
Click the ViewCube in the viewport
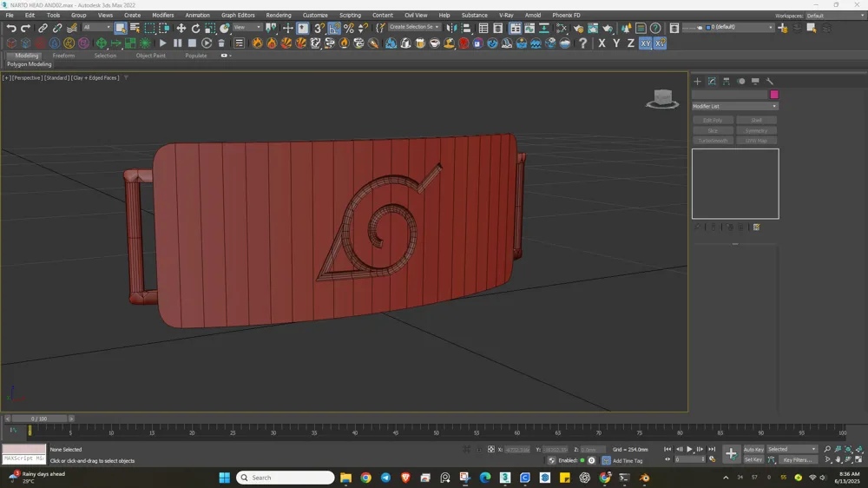click(662, 99)
